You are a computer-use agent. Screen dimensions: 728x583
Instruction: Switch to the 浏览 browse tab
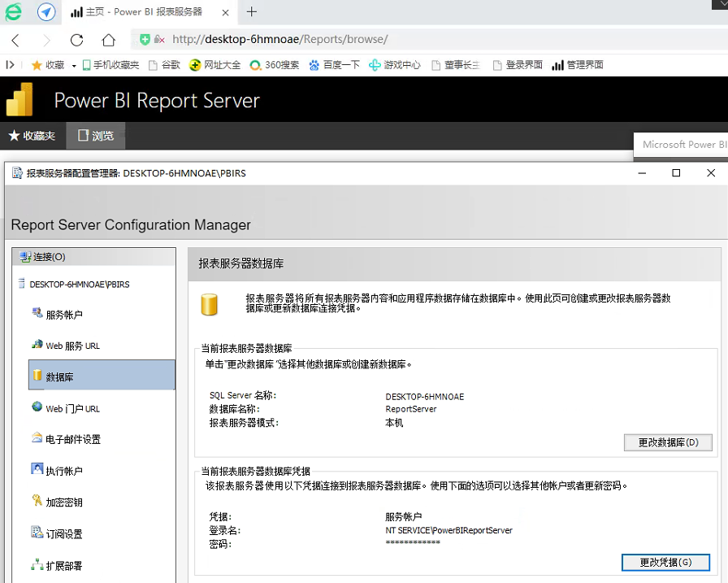click(x=96, y=136)
